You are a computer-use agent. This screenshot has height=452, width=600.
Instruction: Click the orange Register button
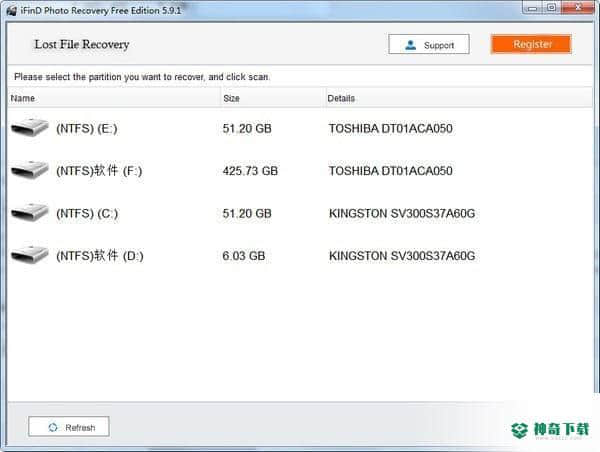pyautogui.click(x=531, y=44)
